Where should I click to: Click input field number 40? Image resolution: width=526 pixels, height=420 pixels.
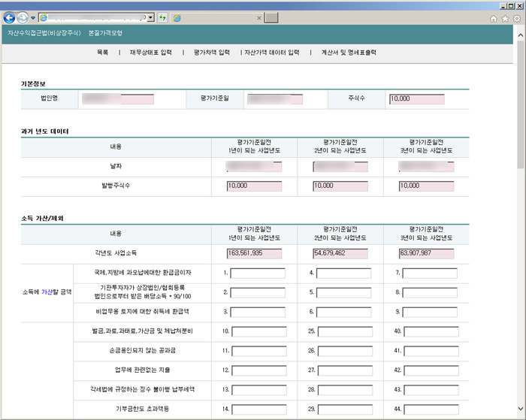coord(431,332)
